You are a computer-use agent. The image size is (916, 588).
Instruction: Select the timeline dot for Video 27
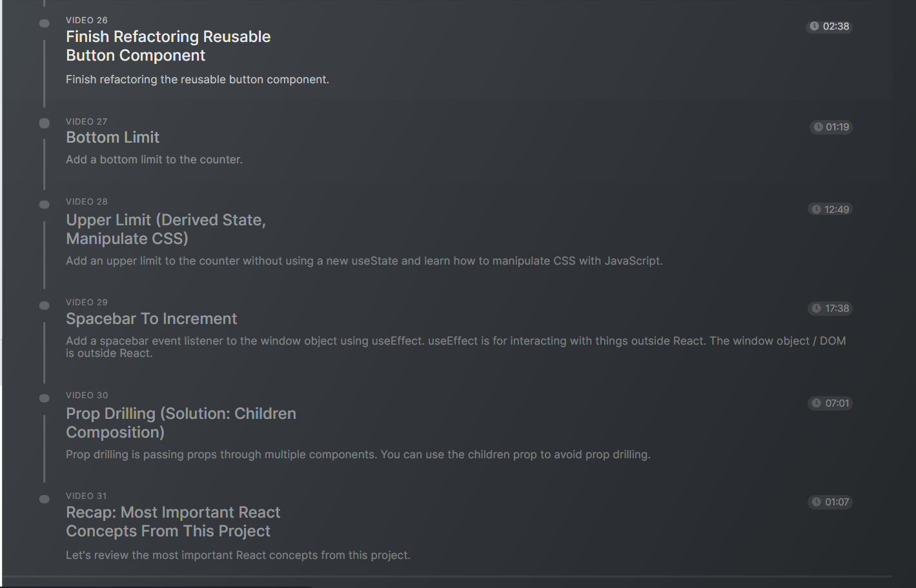coord(45,123)
